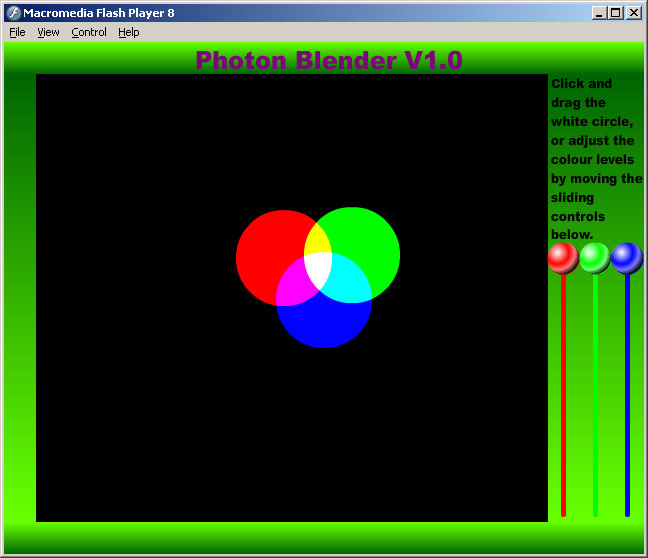Click midway down the blue slider track

pyautogui.click(x=627, y=395)
